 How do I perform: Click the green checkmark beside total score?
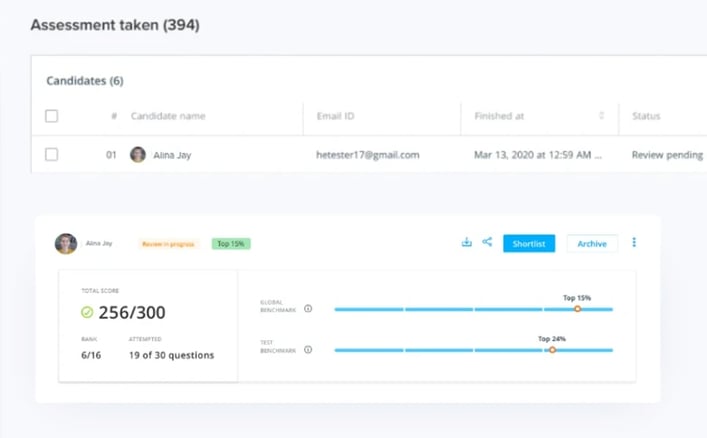pyautogui.click(x=87, y=313)
